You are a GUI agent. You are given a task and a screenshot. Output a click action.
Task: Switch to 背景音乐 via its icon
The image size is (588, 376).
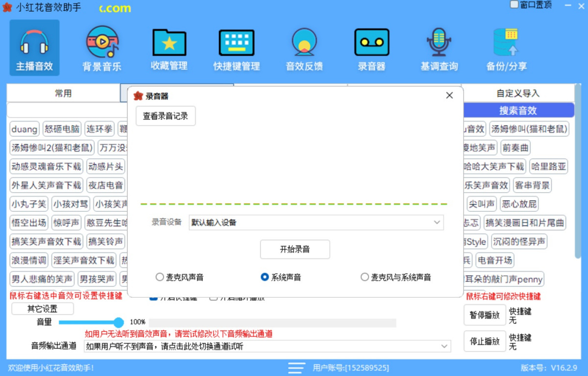pos(101,47)
